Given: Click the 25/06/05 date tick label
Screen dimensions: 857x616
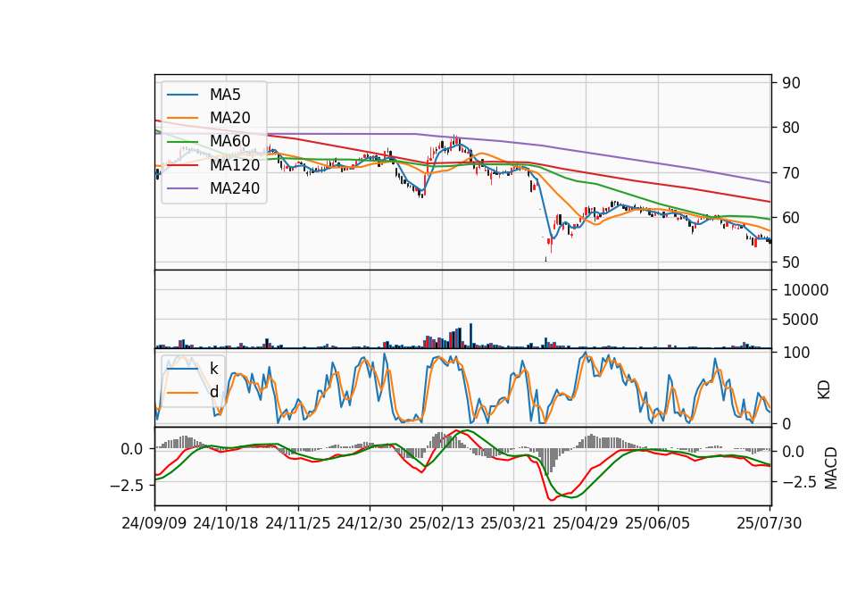Looking at the screenshot, I should (658, 523).
